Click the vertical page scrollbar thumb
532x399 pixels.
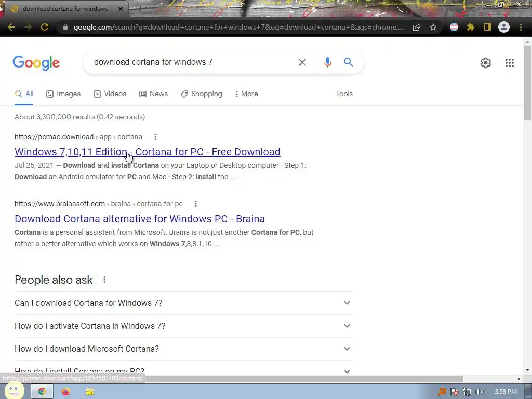(527, 83)
